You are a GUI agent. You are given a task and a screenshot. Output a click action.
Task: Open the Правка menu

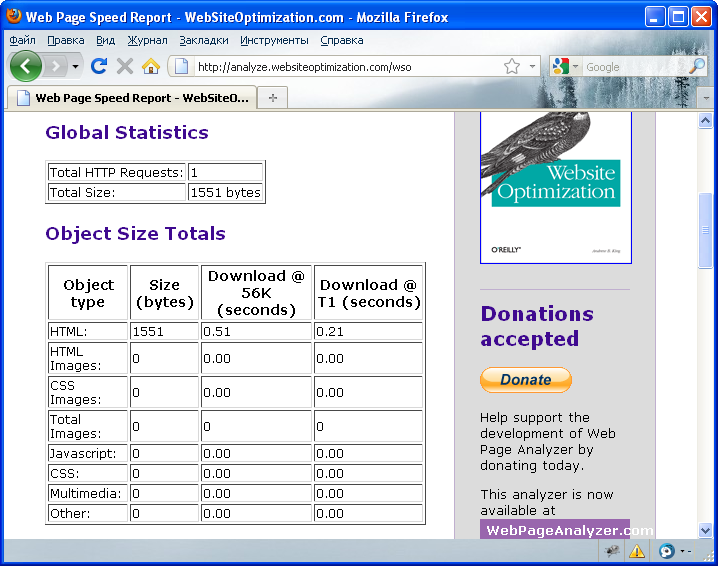66,40
